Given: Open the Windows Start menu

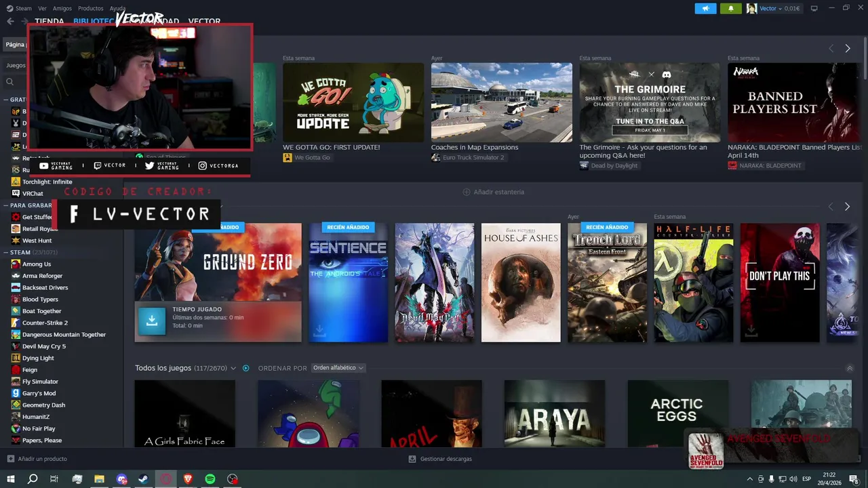Looking at the screenshot, I should pyautogui.click(x=10, y=479).
